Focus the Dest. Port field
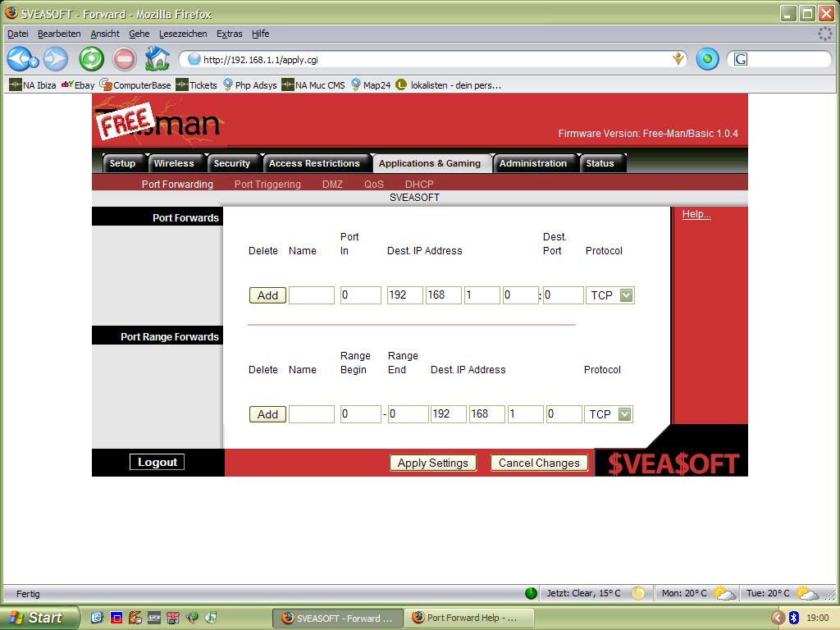 [564, 295]
